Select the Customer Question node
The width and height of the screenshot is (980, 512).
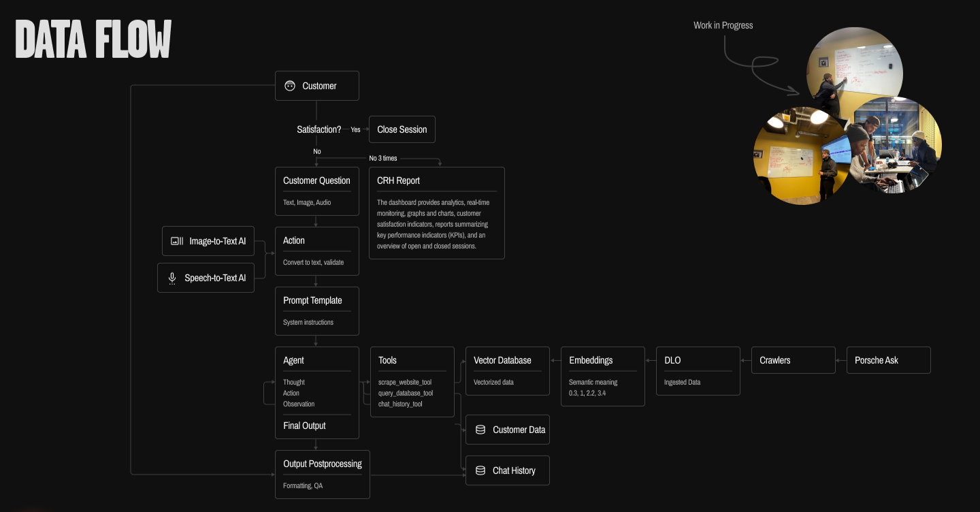click(x=316, y=191)
